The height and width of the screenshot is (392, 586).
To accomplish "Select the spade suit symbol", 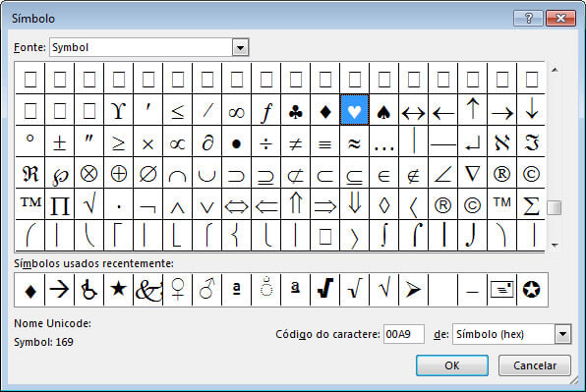I will pos(383,110).
